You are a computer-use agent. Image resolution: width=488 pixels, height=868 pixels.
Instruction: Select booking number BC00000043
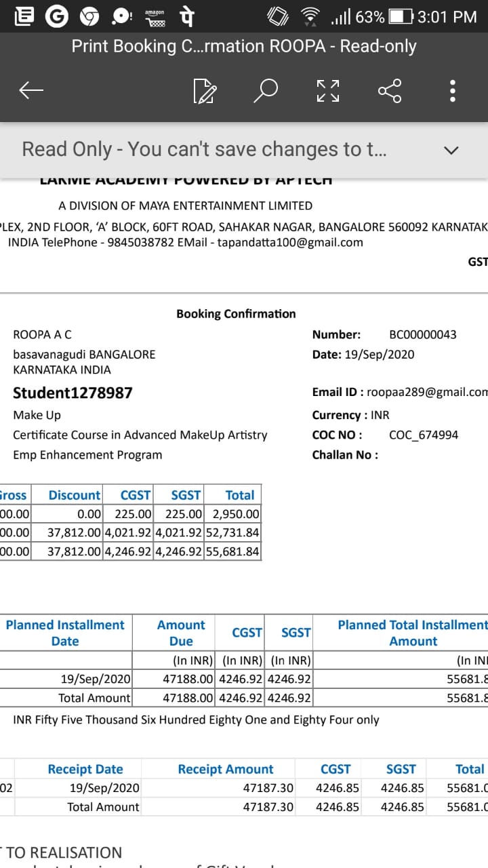click(x=423, y=334)
